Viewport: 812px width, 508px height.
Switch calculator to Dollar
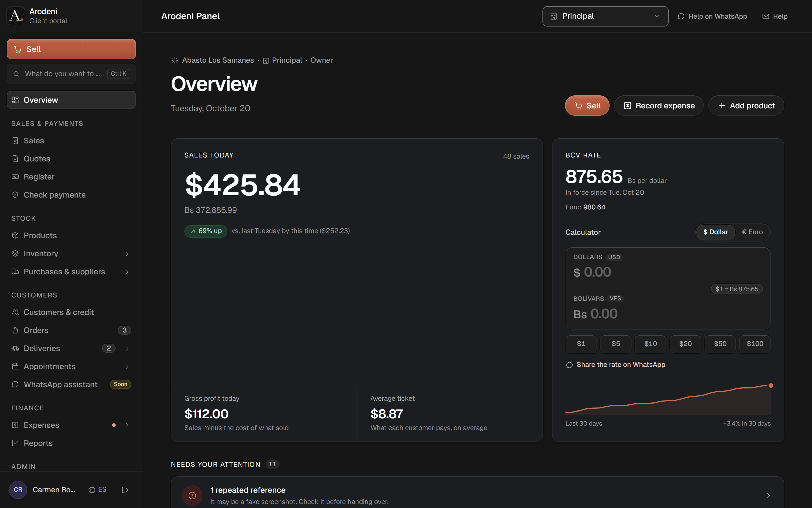[716, 232]
